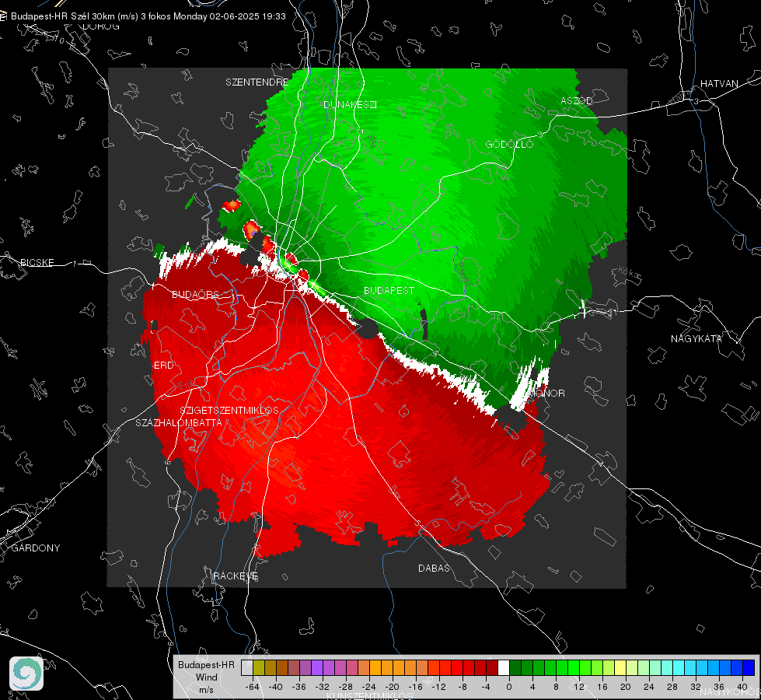
Task: Click the BUDAPEST city label
Action: click(389, 290)
